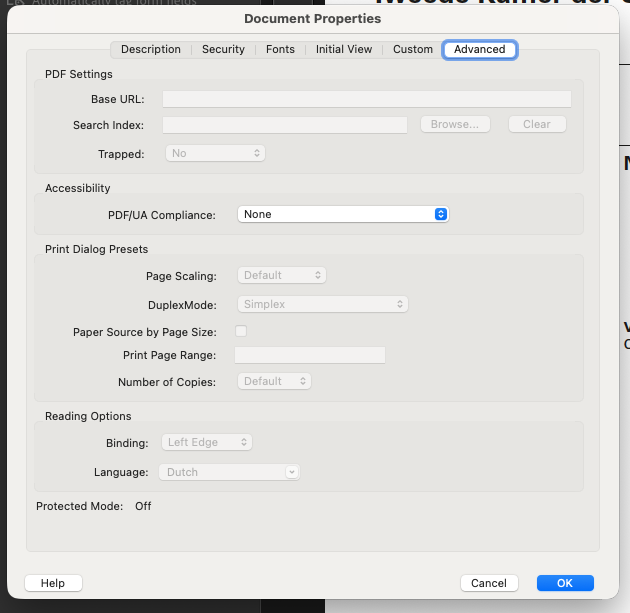
Task: Open the Security tab
Action: [x=223, y=49]
